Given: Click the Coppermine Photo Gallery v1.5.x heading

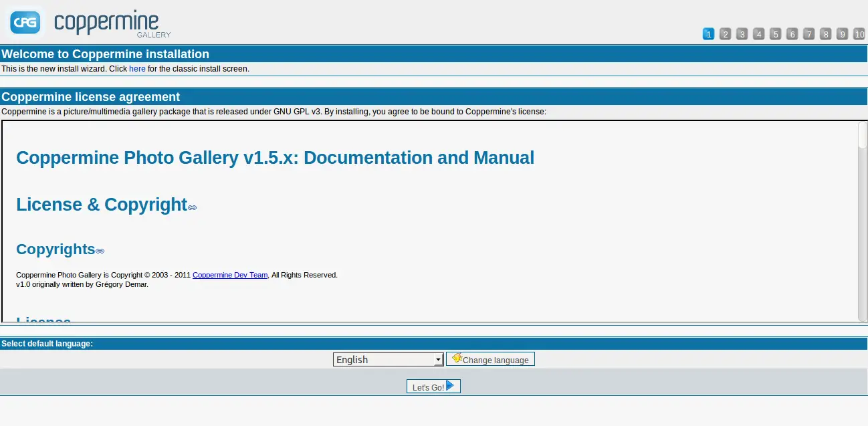Looking at the screenshot, I should pos(275,158).
